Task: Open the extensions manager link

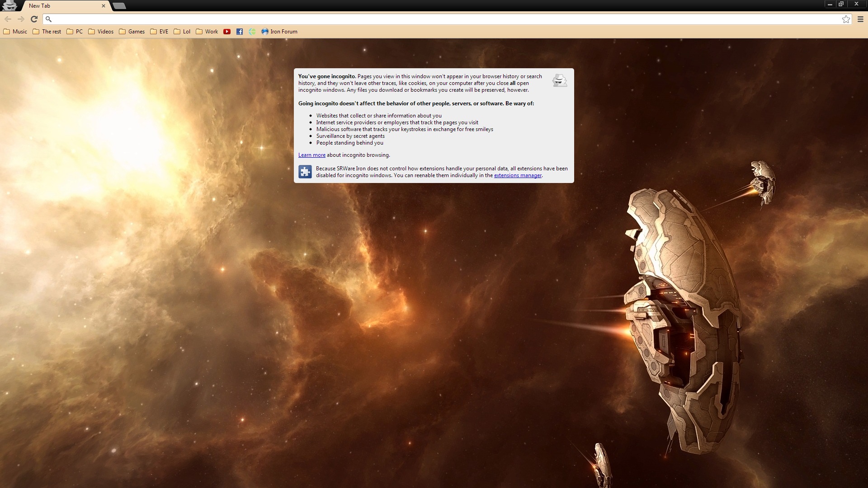Action: (x=518, y=175)
